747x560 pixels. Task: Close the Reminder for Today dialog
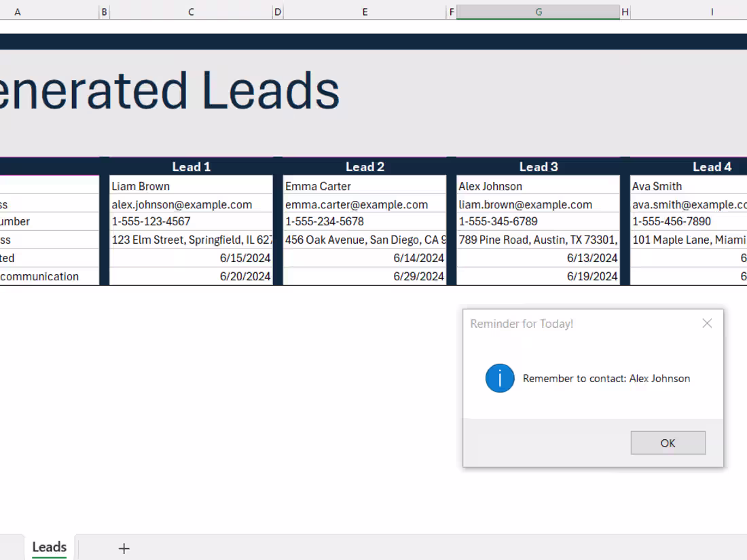pos(707,323)
